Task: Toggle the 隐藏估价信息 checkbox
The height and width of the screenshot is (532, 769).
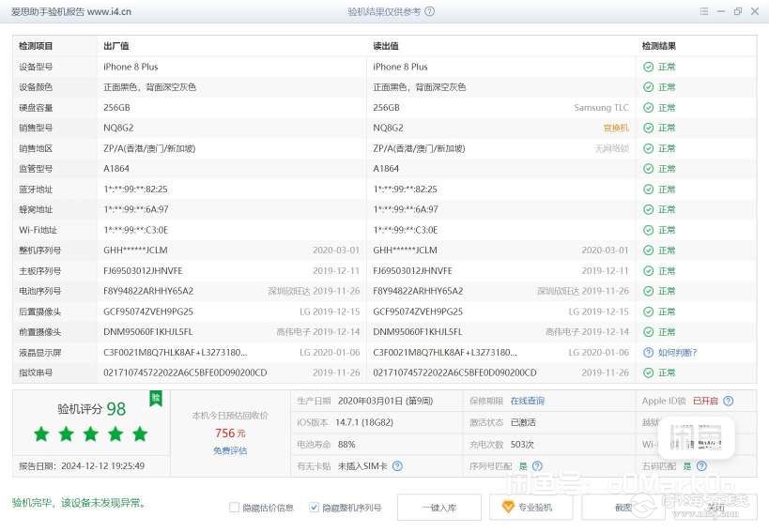Action: click(x=234, y=508)
